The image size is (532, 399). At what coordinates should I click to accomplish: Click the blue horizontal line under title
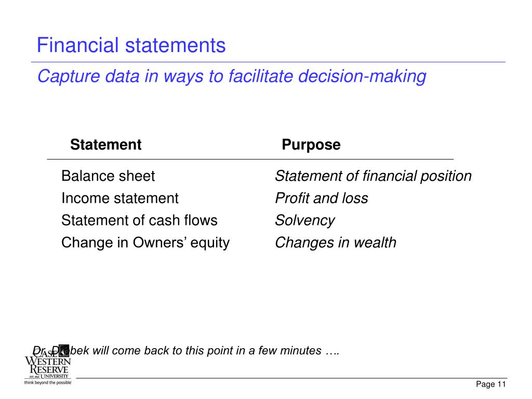[x=268, y=62]
